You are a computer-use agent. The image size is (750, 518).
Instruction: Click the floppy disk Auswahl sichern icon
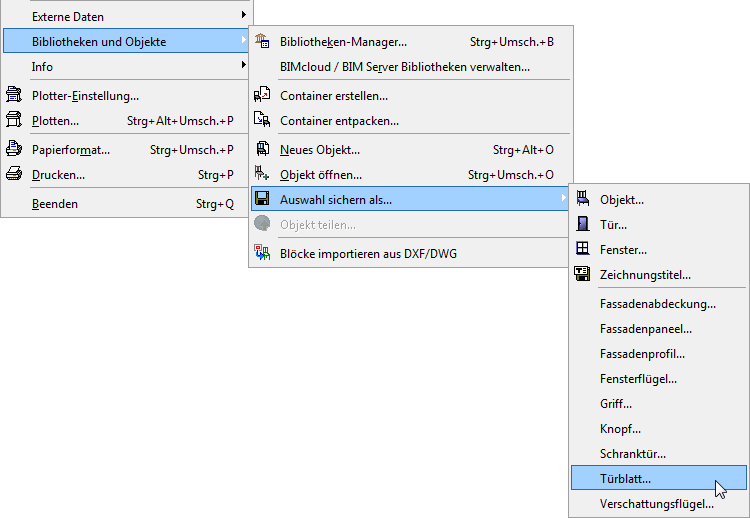(x=263, y=200)
